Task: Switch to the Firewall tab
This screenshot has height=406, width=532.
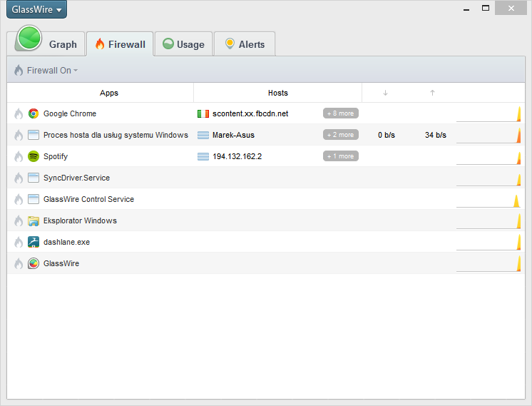Action: [x=120, y=44]
